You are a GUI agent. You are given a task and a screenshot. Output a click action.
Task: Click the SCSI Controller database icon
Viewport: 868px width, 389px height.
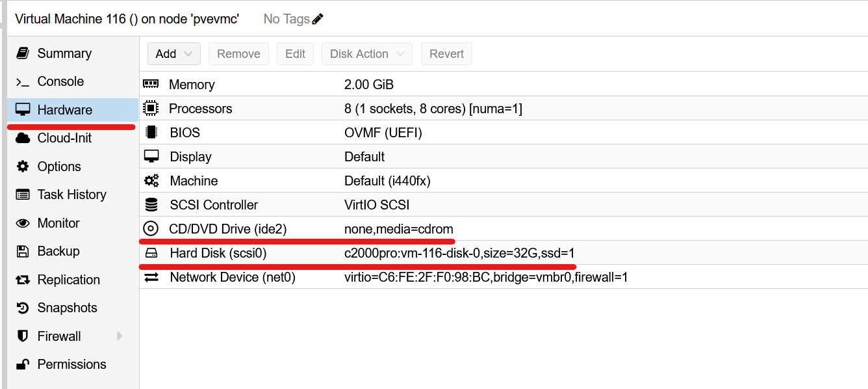click(151, 204)
